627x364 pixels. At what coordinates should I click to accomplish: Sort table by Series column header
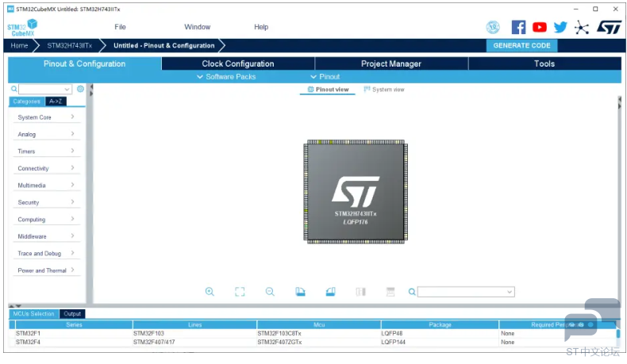coord(74,325)
